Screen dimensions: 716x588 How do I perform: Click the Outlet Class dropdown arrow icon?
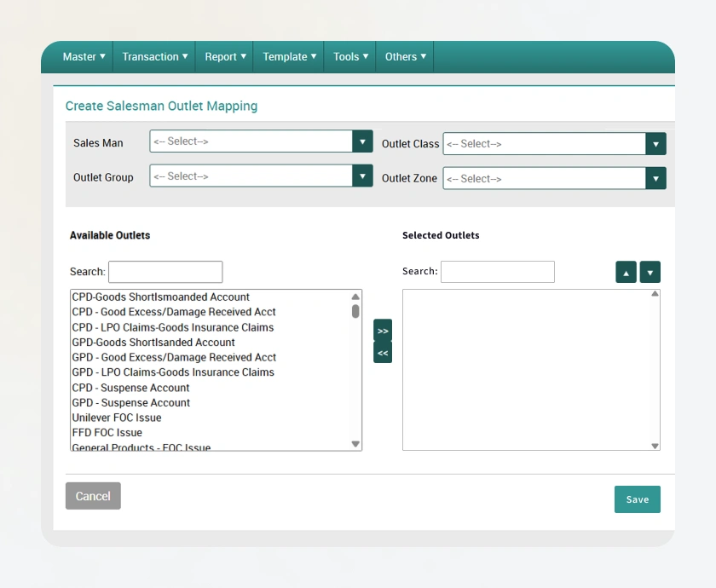(x=655, y=143)
